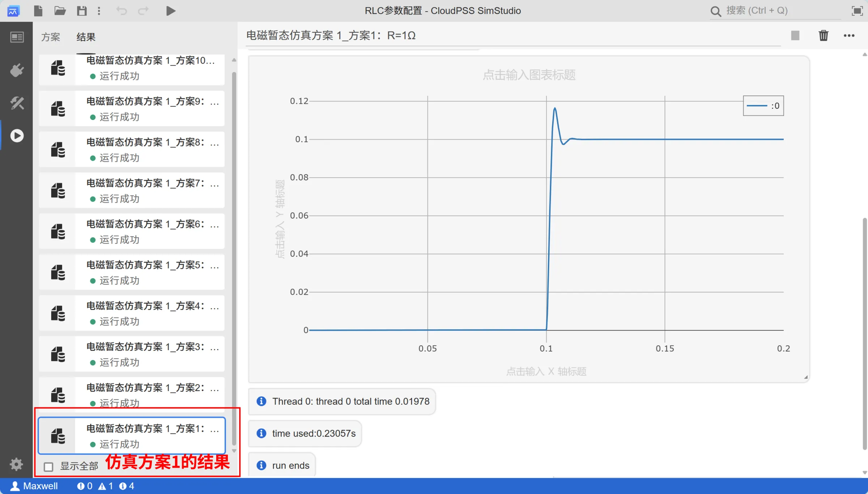Create a new file from toolbar

[38, 11]
